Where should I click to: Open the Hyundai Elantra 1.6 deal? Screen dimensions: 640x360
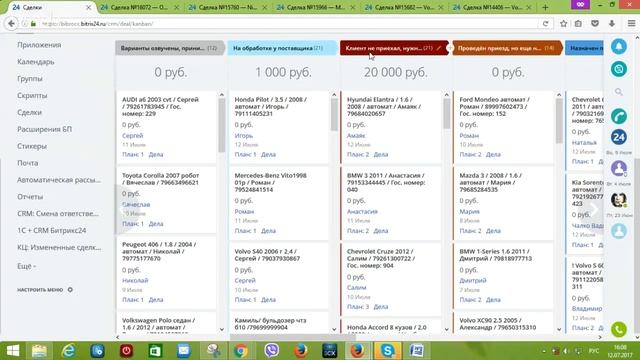384,107
